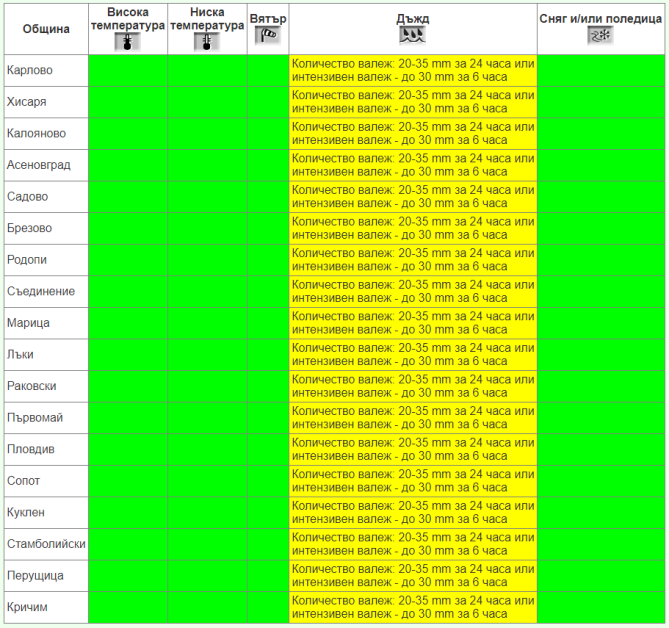This screenshot has height=628, width=669.
Task: Click green snow cell in Раковски row
Action: (x=601, y=386)
